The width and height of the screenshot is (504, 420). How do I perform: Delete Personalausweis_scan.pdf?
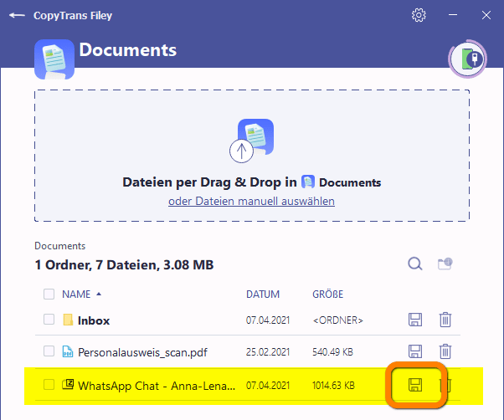coord(445,351)
